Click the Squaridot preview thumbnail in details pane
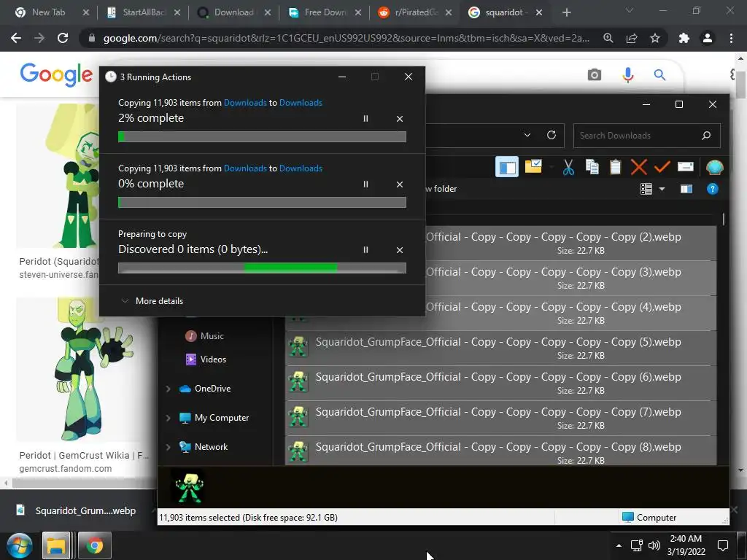747x560 pixels. tap(189, 486)
